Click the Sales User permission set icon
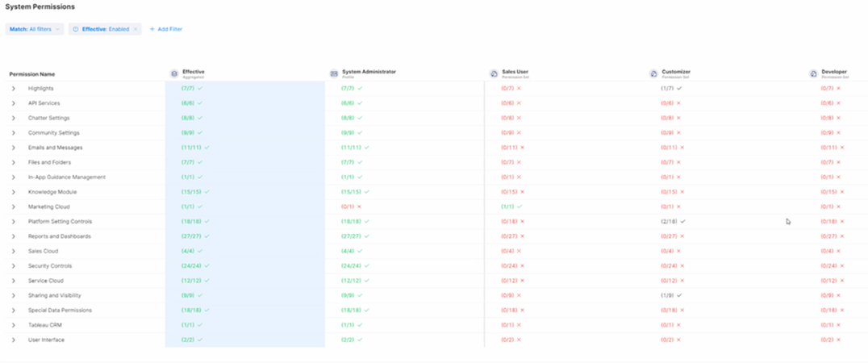The image size is (868, 363). tap(494, 73)
